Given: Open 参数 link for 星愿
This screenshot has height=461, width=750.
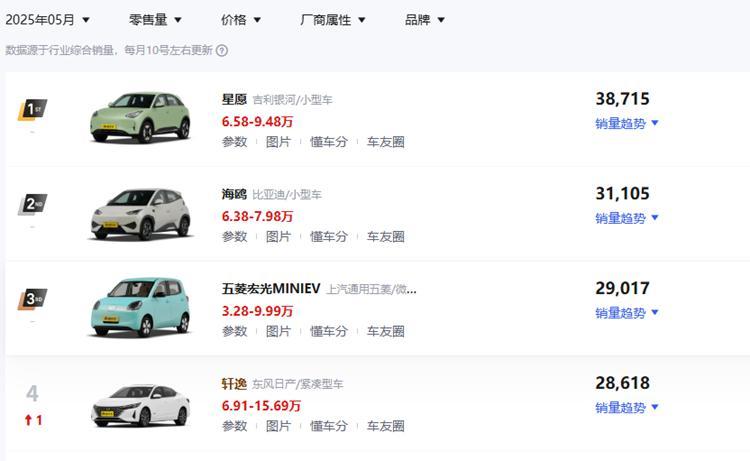Looking at the screenshot, I should [235, 142].
